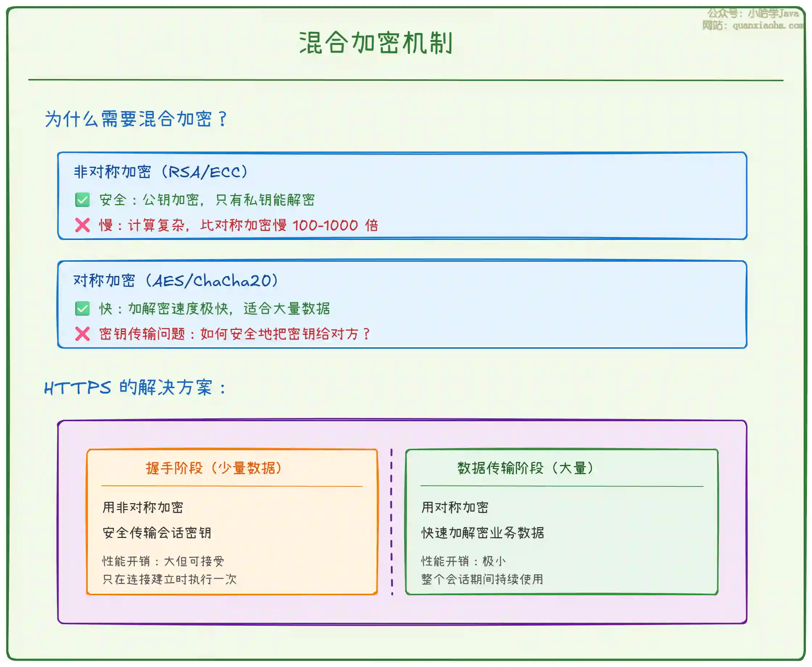Click heading HTTPS 的解决方案：
812x667 pixels.
135,388
